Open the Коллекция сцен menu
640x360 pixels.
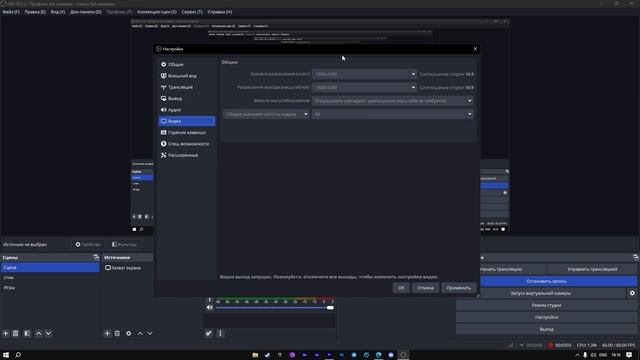(157, 12)
